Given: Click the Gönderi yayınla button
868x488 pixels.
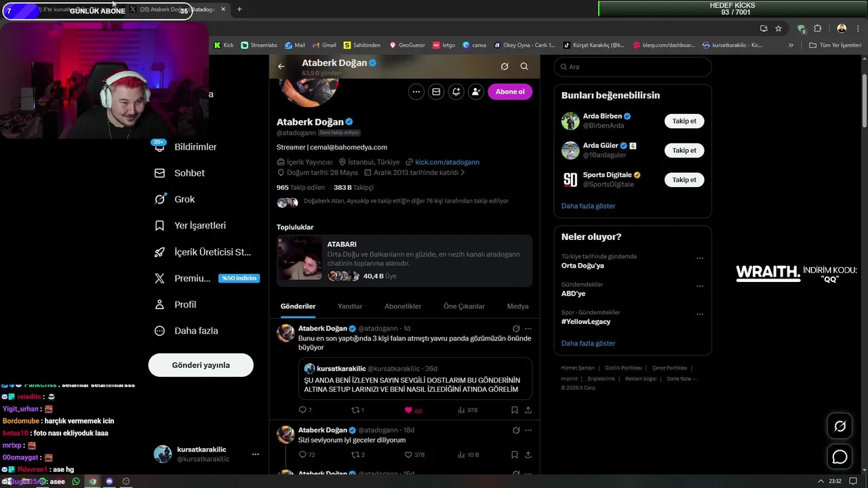Looking at the screenshot, I should tap(201, 365).
